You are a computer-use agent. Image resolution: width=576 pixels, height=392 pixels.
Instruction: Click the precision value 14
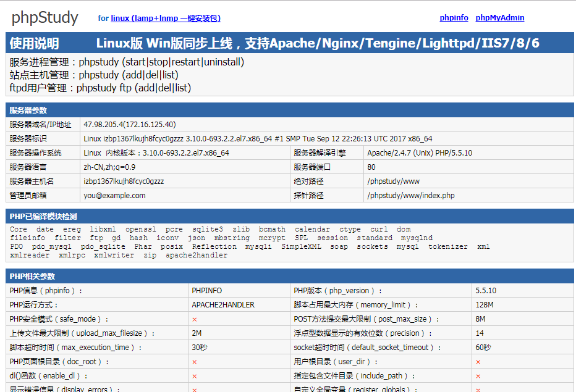(x=480, y=333)
